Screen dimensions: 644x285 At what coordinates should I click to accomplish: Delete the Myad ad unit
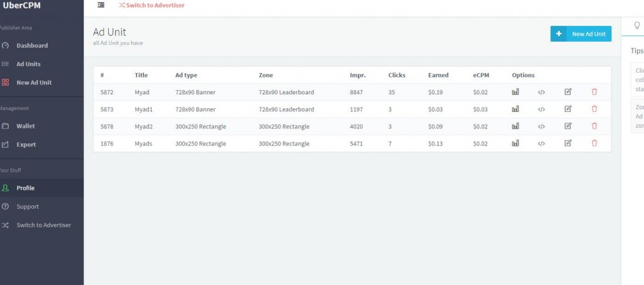point(594,92)
